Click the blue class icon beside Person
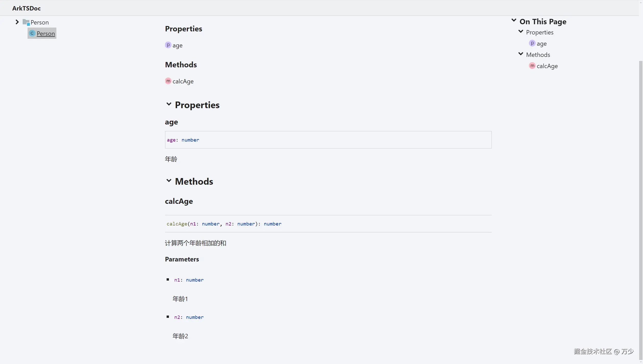Image resolution: width=643 pixels, height=364 pixels. pyautogui.click(x=32, y=33)
